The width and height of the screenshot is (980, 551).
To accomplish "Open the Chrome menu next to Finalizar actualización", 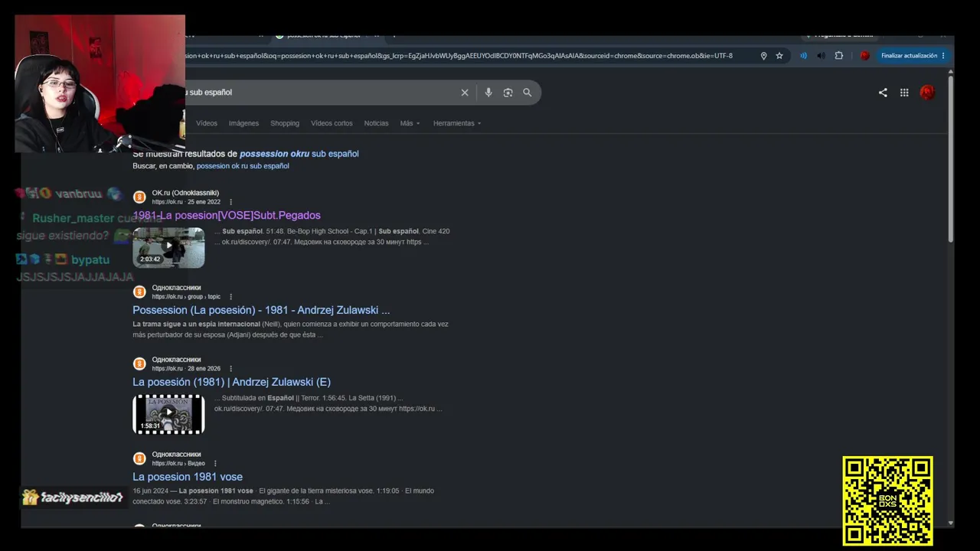I will [x=943, y=56].
